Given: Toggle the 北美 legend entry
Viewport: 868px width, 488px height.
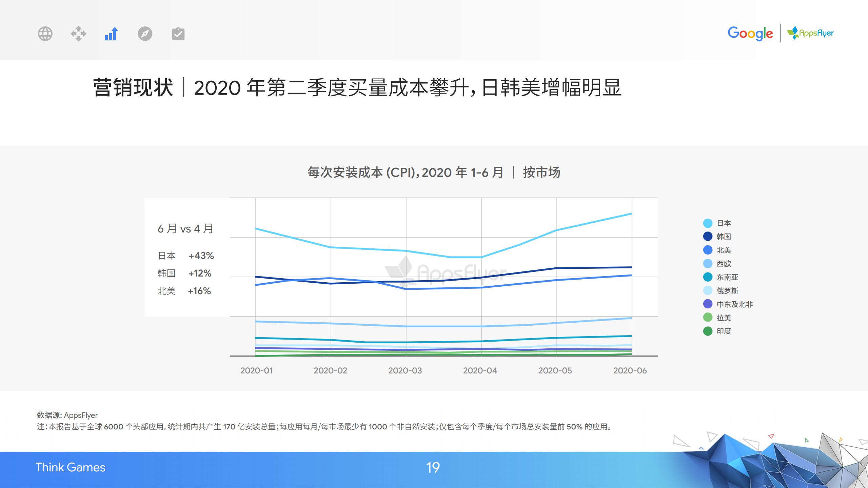Looking at the screenshot, I should point(723,250).
